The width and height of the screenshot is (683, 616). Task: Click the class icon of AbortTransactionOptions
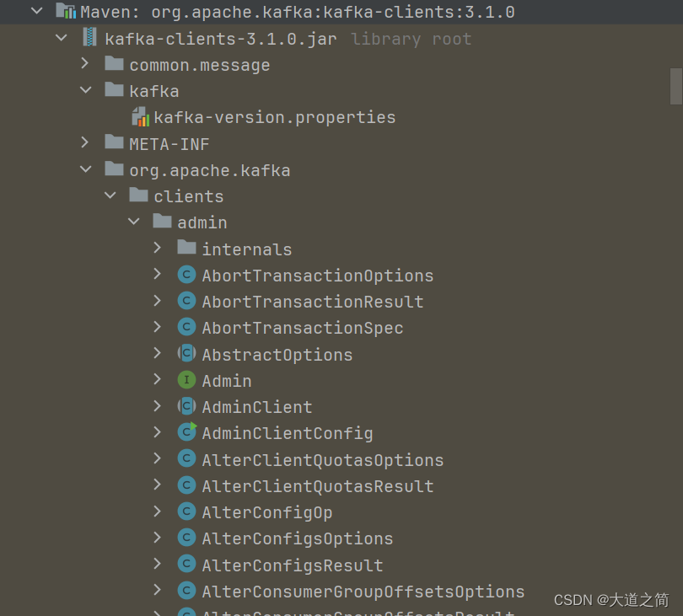pyautogui.click(x=186, y=274)
